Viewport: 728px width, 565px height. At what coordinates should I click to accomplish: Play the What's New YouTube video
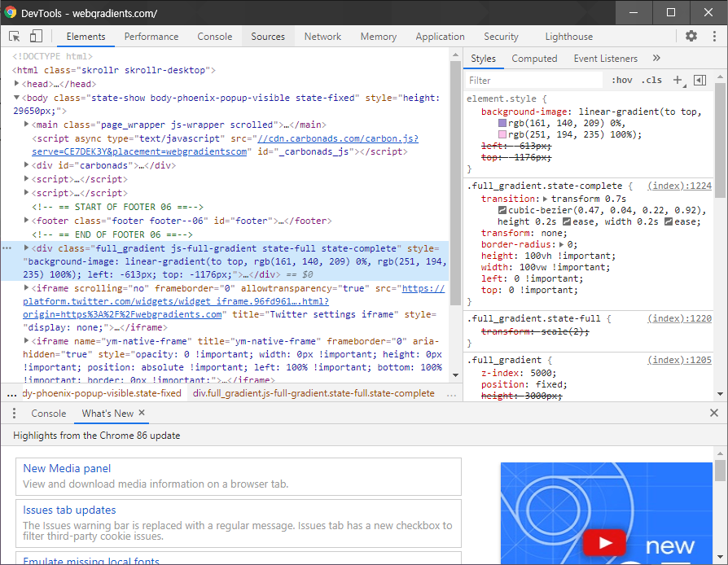(604, 542)
